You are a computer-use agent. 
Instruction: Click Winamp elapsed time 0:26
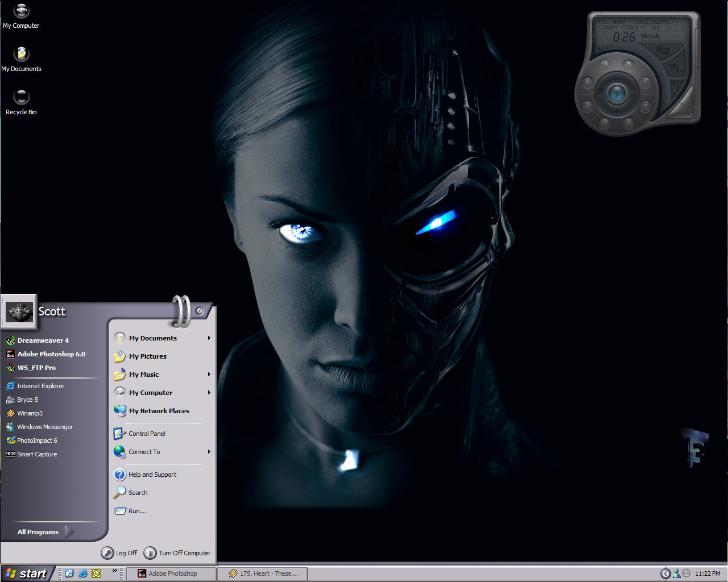coord(624,37)
